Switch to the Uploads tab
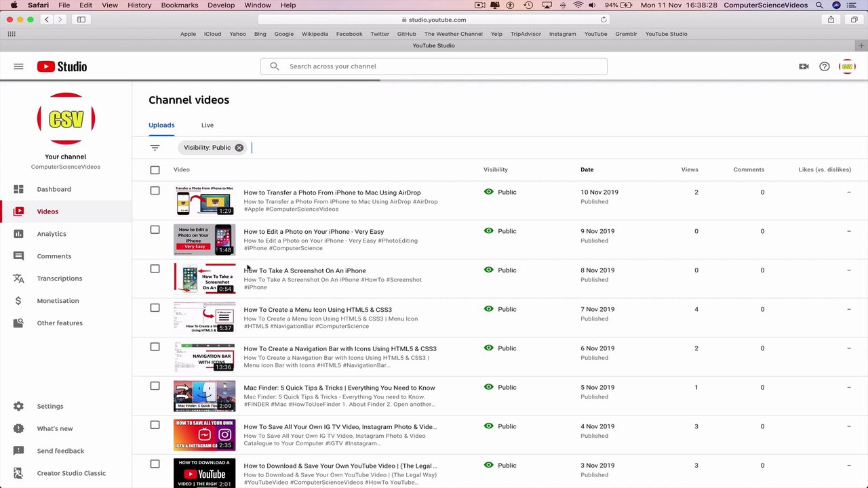This screenshot has width=868, height=488. point(161,125)
